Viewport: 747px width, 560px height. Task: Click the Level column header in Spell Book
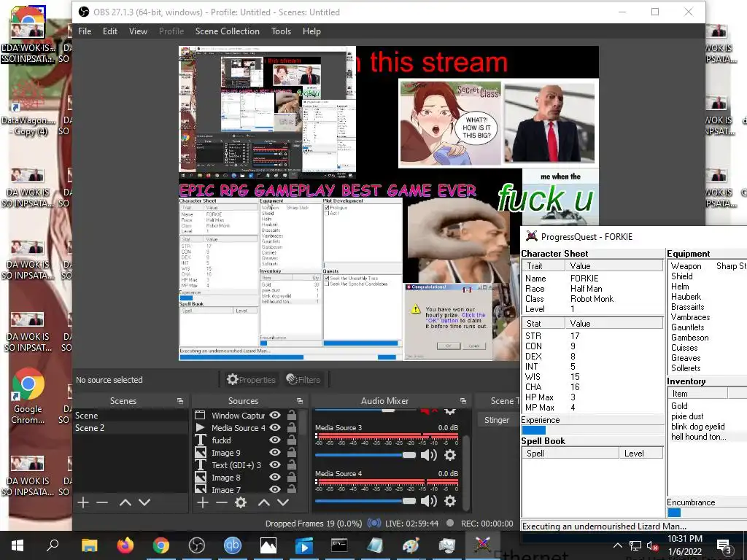pos(640,454)
